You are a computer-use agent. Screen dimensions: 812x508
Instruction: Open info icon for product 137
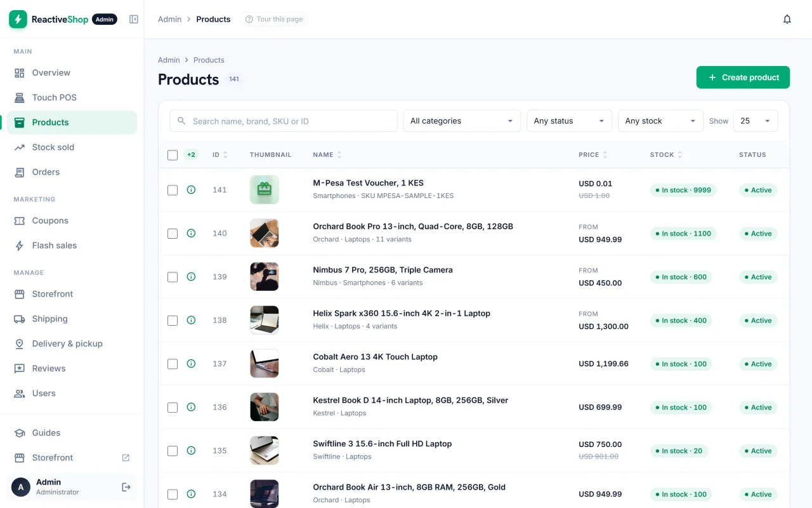[191, 364]
